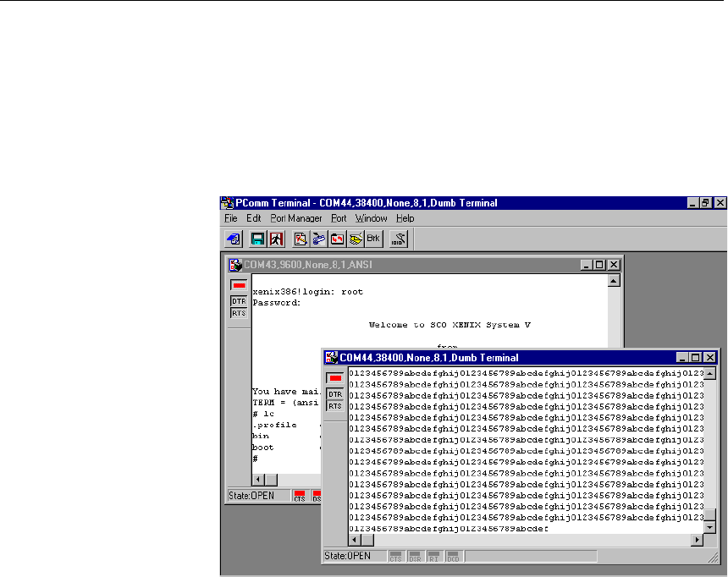Click the red indicator in COM43 window
The height and width of the screenshot is (577, 728).
pyautogui.click(x=239, y=285)
